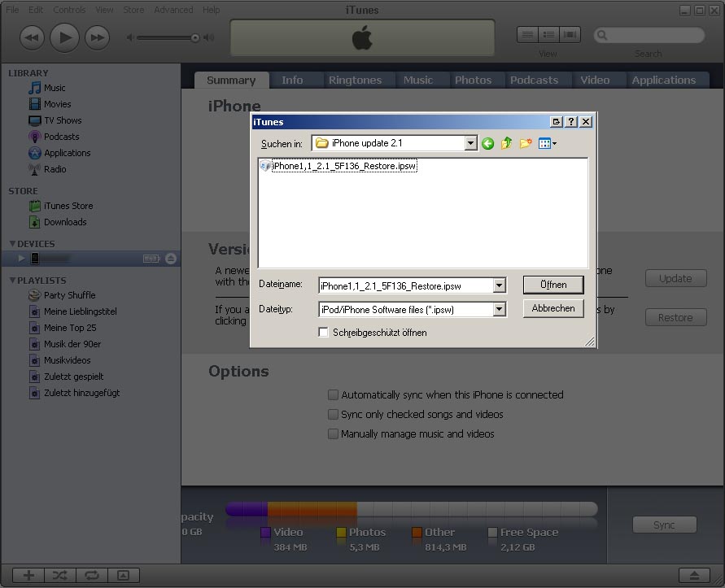Create new folder icon in dialog

526,143
